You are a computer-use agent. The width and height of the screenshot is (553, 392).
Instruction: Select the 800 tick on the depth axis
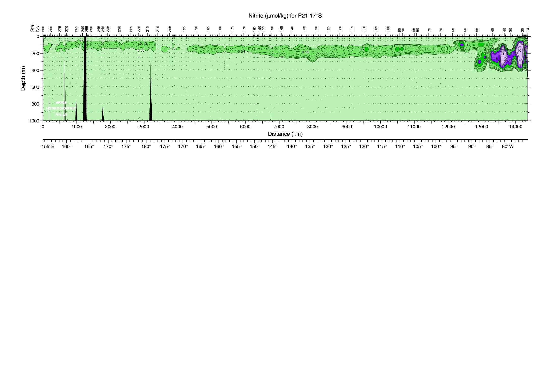[36, 104]
